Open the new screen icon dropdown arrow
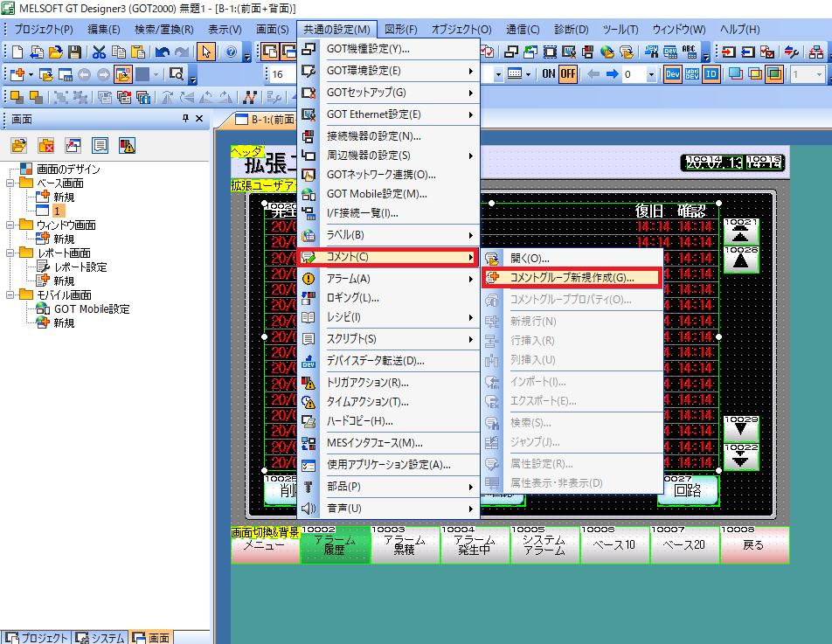Viewport: 832px width, 644px height. 31,74
